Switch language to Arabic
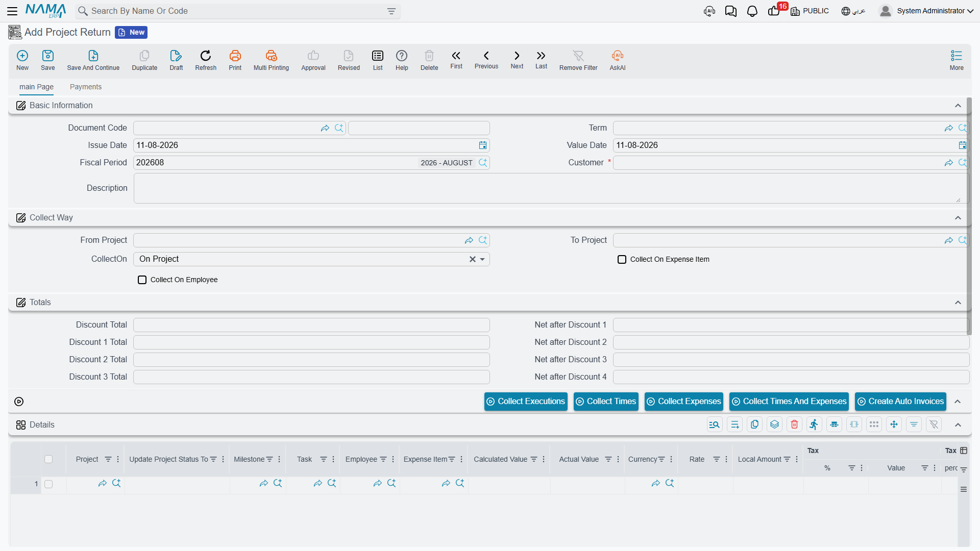980x551 pixels. [x=853, y=11]
